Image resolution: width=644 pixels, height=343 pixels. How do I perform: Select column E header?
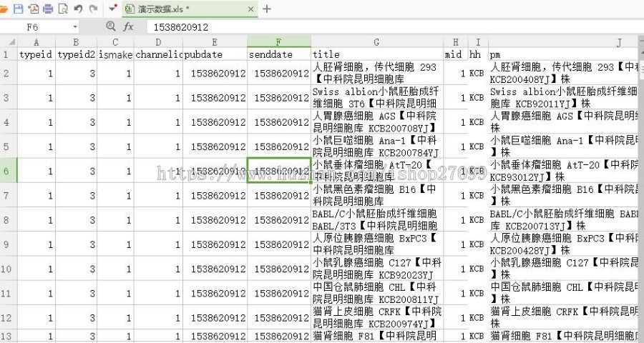click(215, 42)
